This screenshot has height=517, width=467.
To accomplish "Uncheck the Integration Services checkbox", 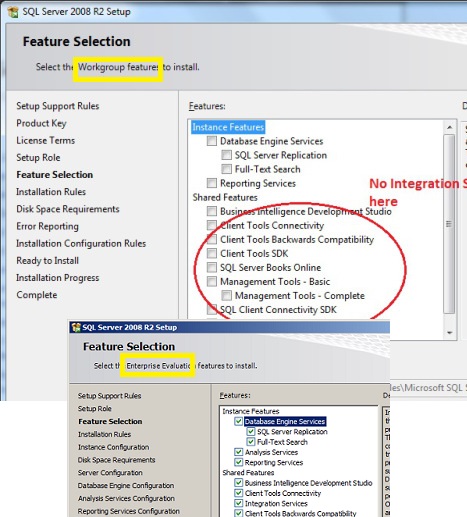I will pos(238,503).
